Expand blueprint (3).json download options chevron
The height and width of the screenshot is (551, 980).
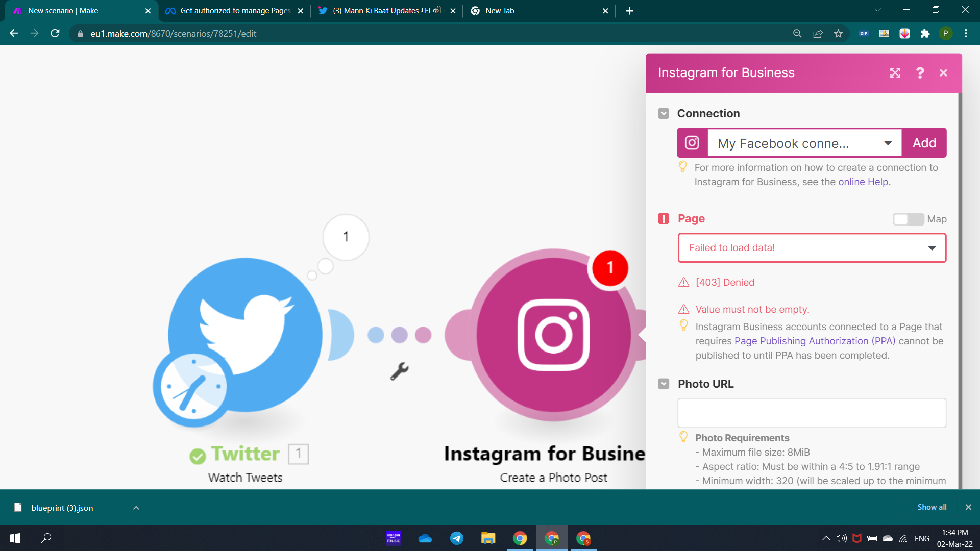click(x=136, y=508)
